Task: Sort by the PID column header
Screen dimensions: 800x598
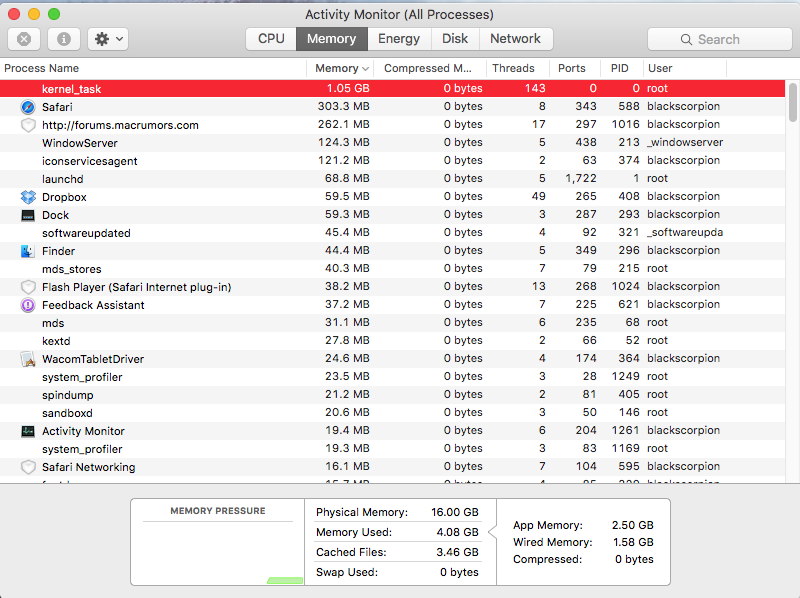Action: [621, 68]
